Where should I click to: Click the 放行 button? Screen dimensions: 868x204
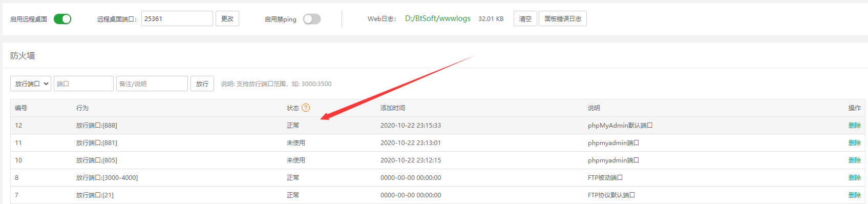(x=202, y=84)
